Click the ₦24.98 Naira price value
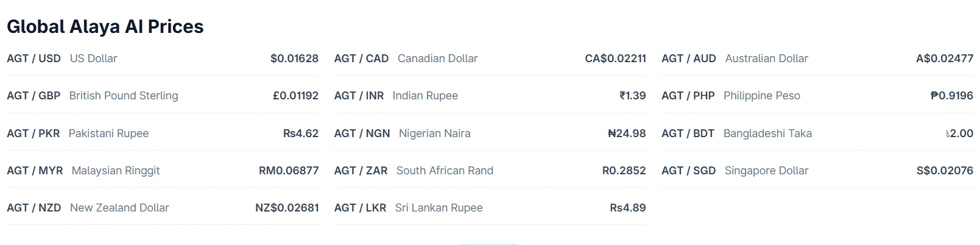Viewport: 980px width, 245px height. (627, 133)
